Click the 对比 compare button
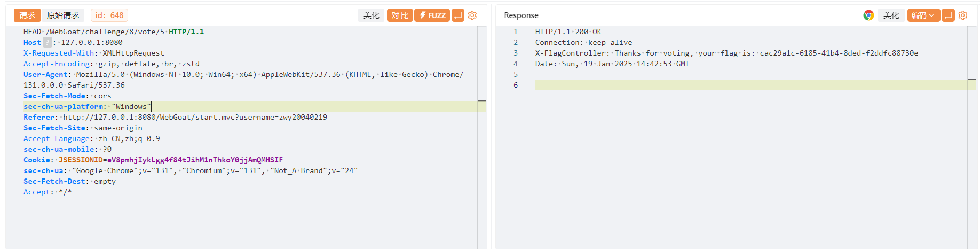The width and height of the screenshot is (980, 249). 400,15
